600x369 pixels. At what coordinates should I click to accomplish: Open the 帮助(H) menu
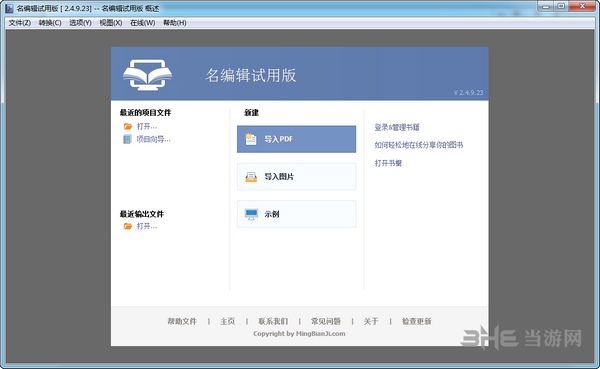(x=174, y=23)
